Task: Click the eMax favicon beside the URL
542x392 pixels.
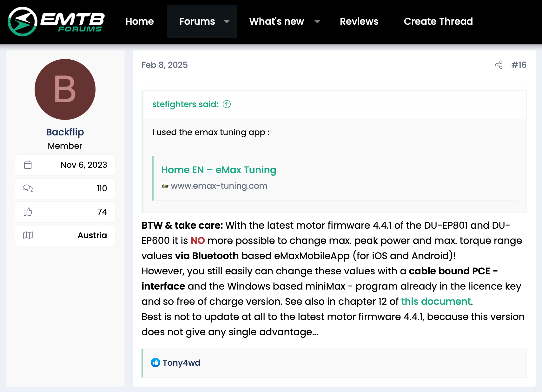Action: [165, 186]
